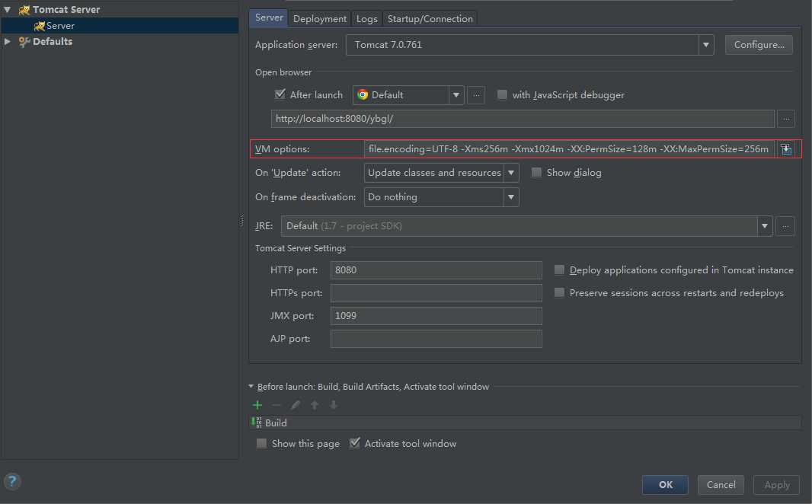
Task: Click the Apply button
Action: point(777,485)
